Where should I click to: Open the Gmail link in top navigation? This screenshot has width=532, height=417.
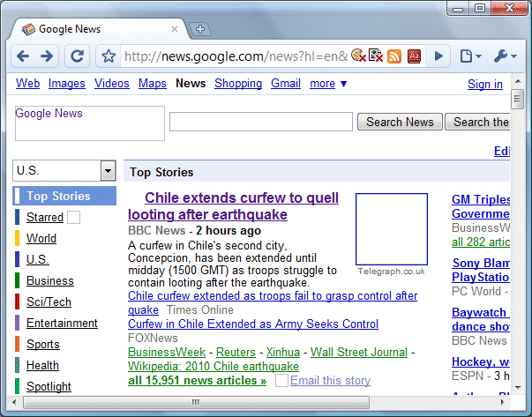(286, 84)
